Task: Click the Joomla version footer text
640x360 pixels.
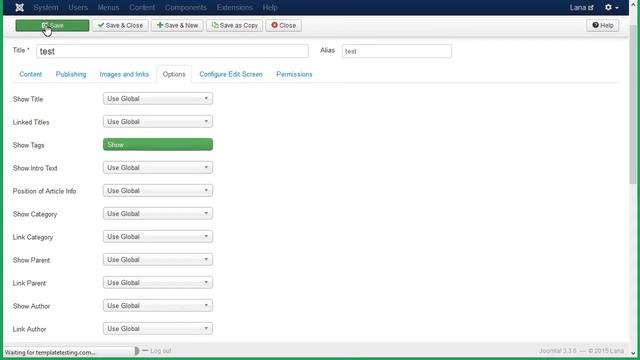Action: (581, 351)
